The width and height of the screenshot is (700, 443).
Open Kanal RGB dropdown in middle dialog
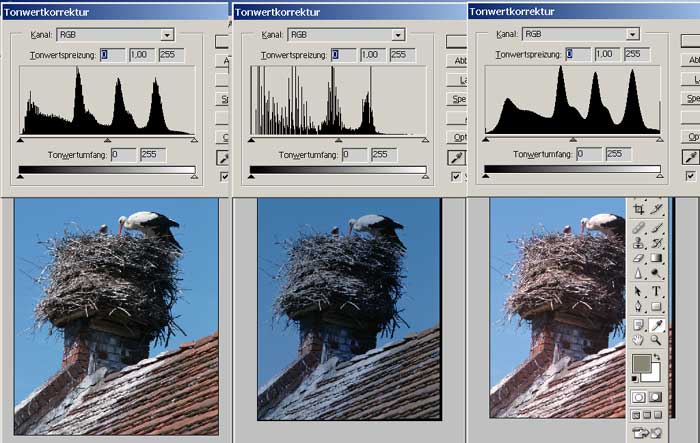(x=398, y=35)
